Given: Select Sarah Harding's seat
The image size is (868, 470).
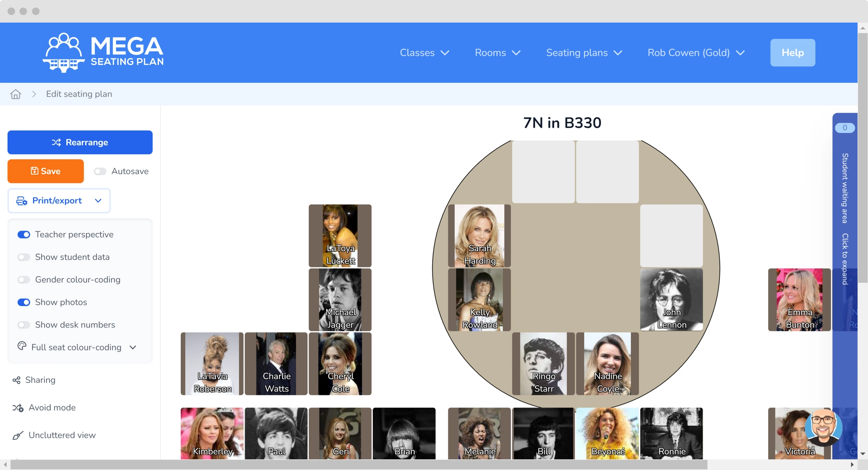Looking at the screenshot, I should 480,236.
